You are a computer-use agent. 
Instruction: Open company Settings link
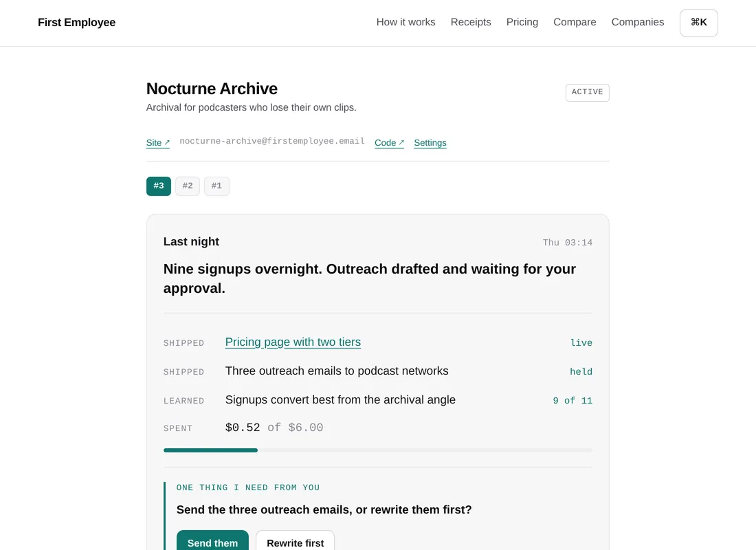pos(430,143)
